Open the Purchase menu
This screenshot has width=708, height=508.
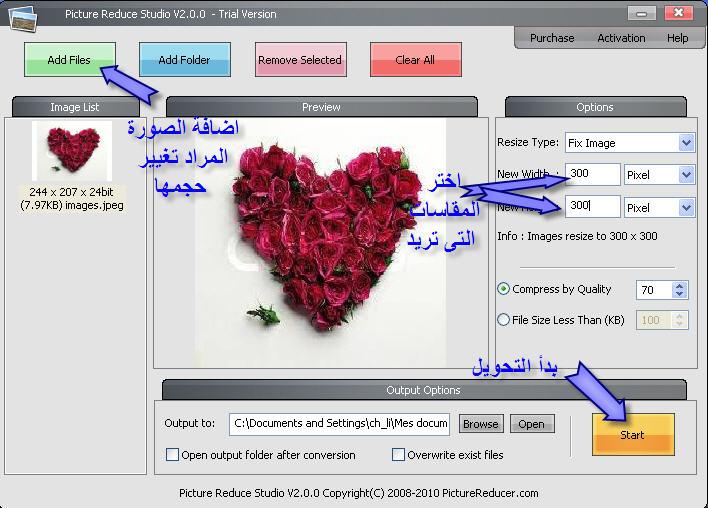(x=552, y=38)
